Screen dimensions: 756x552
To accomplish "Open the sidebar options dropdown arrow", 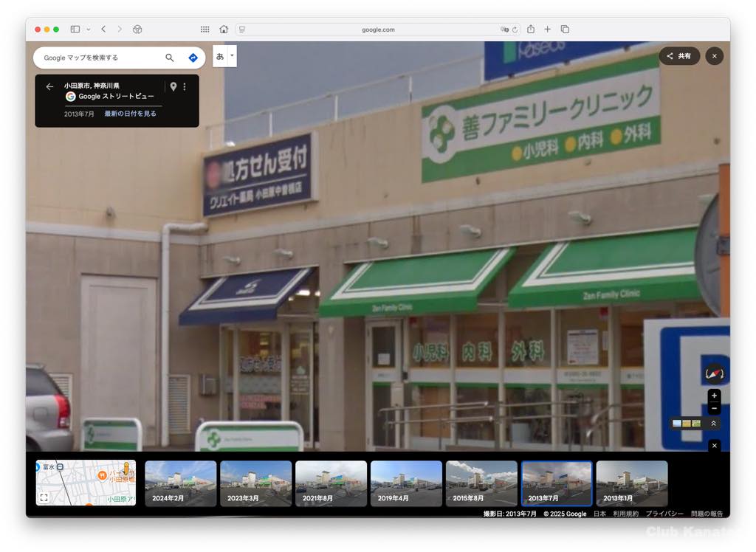I will [89, 30].
